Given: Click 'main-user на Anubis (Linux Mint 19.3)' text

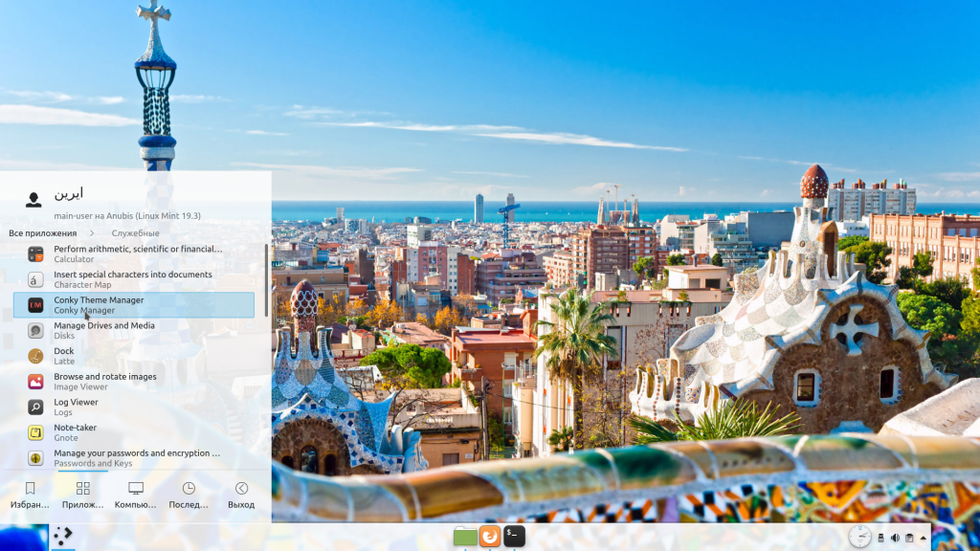Looking at the screenshot, I should pyautogui.click(x=127, y=215).
